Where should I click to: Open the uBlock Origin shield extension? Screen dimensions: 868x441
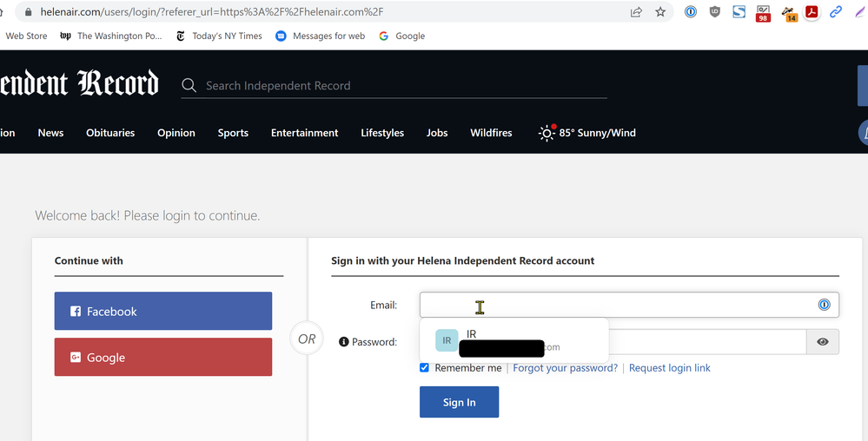[x=715, y=12]
